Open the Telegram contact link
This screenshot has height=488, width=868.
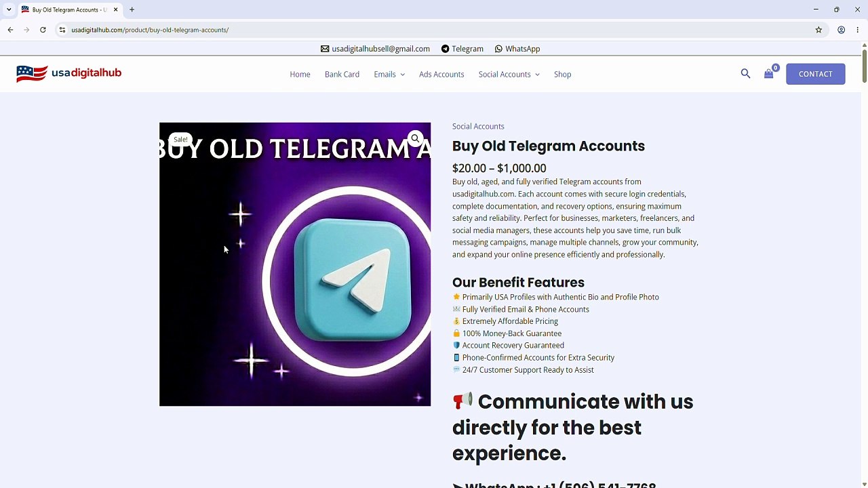467,49
